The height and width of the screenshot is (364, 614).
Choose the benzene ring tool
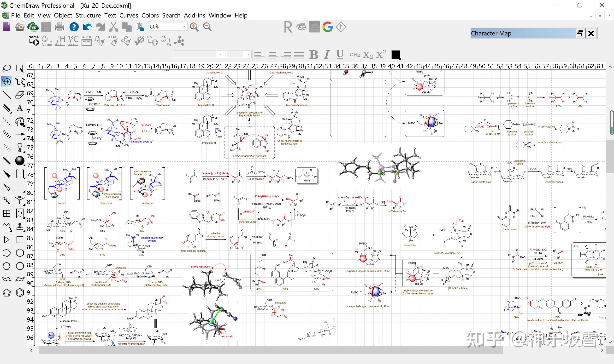20,292
